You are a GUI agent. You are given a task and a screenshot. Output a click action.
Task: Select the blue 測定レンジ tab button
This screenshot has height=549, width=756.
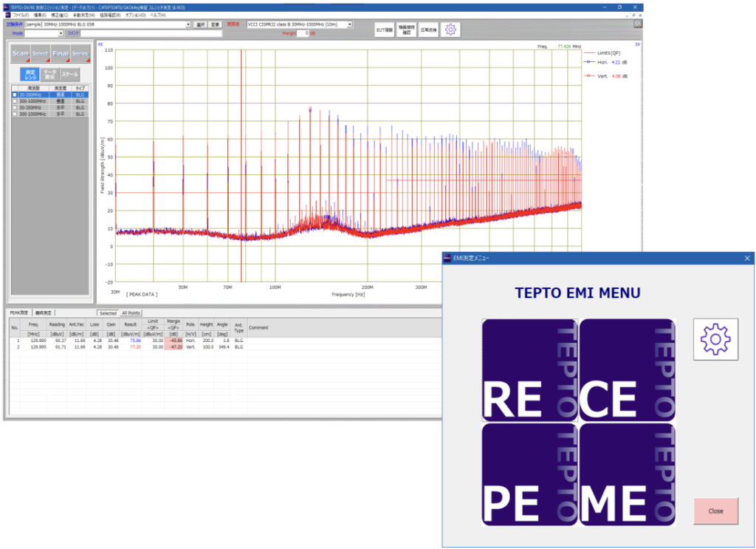point(30,75)
